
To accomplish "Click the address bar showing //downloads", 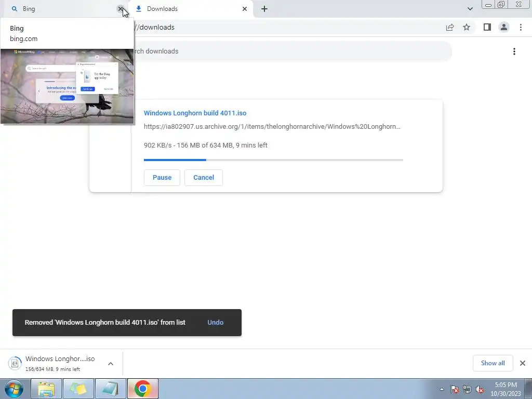I will click(x=288, y=27).
